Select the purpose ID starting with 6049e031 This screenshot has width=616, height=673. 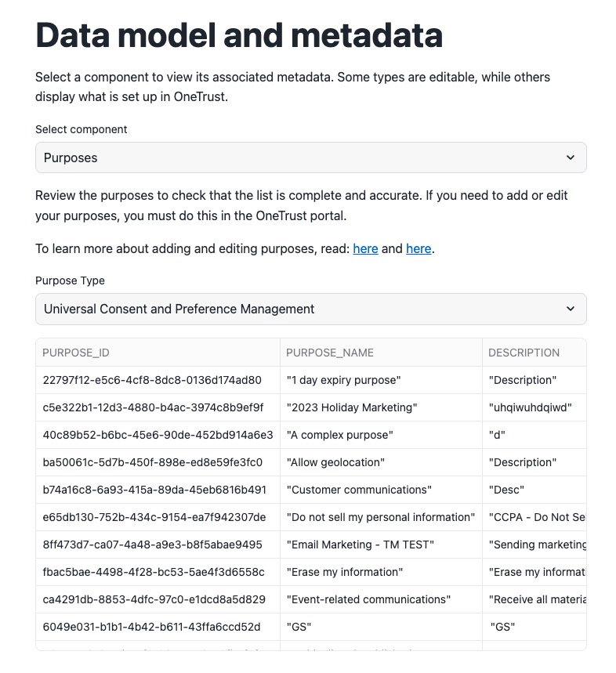[152, 627]
